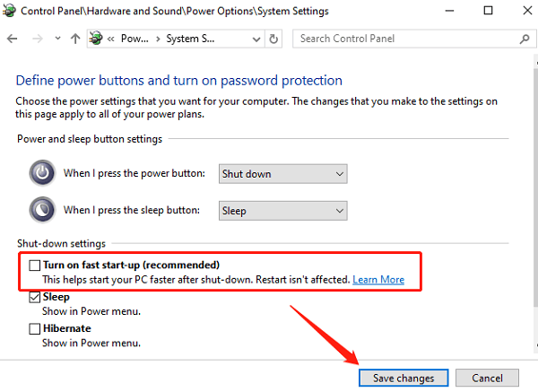
Task: Select the Power Options breadcrumb
Action: point(135,39)
